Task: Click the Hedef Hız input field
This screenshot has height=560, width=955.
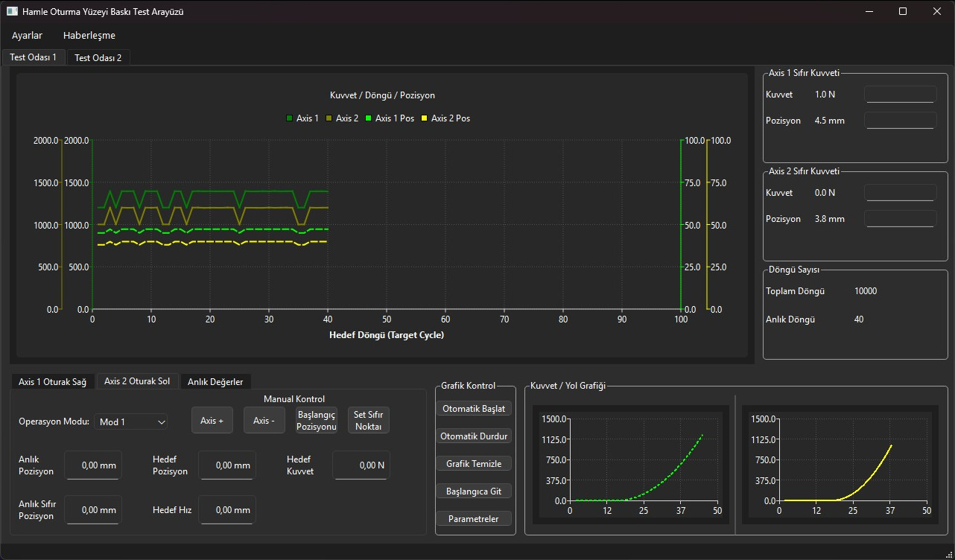Action: click(x=227, y=510)
